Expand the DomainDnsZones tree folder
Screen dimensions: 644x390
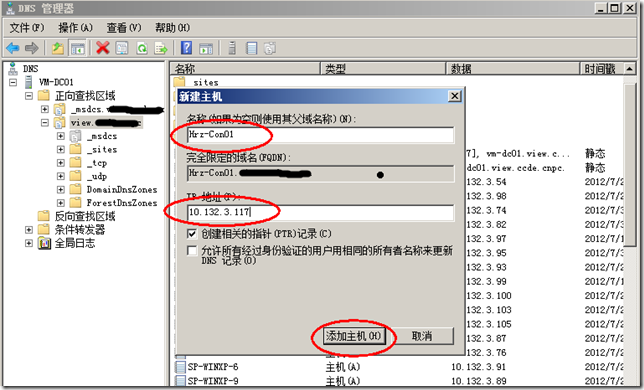(x=60, y=190)
